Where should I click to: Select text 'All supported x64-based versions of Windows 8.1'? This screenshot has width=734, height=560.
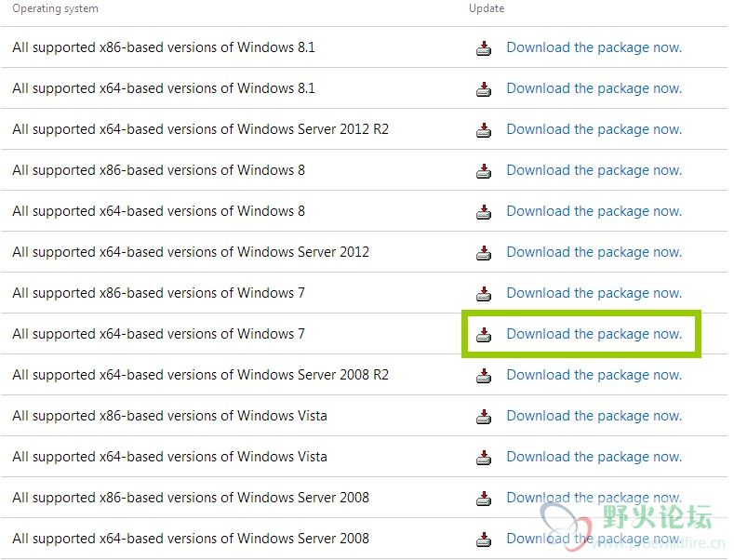pos(164,88)
